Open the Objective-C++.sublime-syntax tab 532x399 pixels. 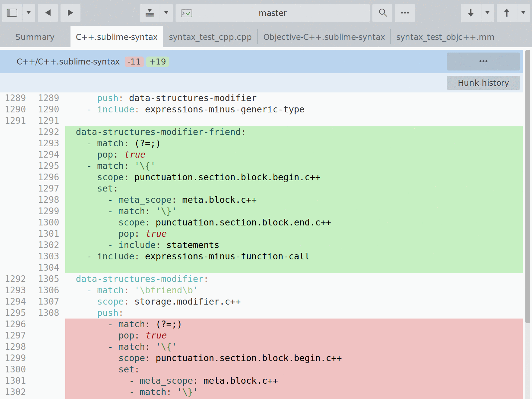(324, 37)
